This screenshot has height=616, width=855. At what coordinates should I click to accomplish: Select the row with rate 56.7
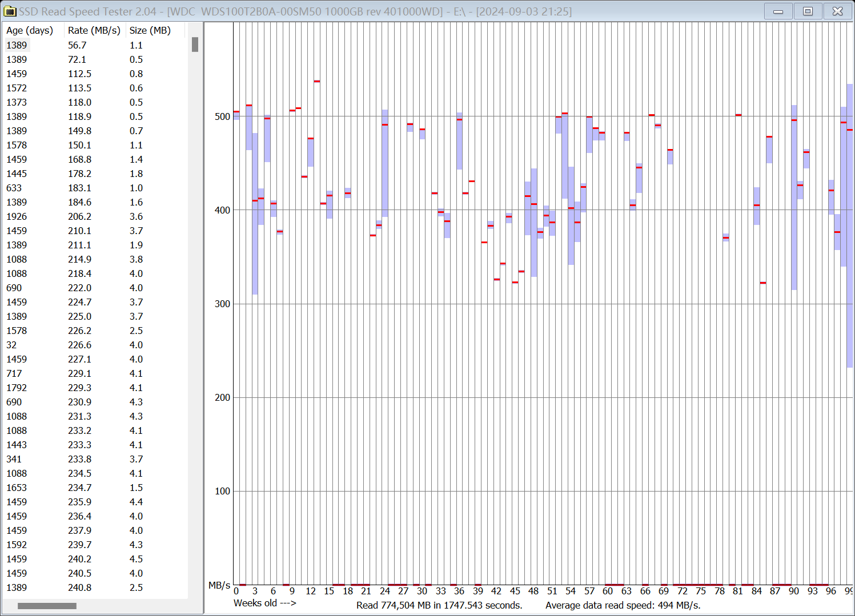[x=95, y=45]
